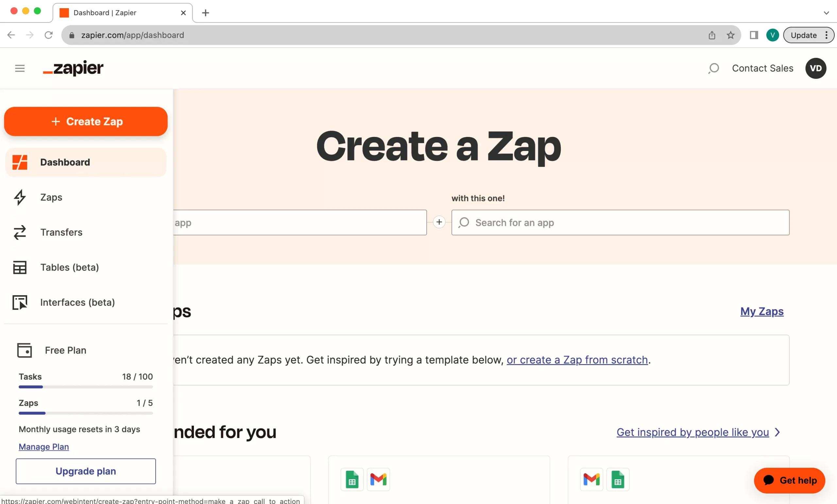
Task: Open Transfers from the sidebar
Action: click(x=61, y=232)
